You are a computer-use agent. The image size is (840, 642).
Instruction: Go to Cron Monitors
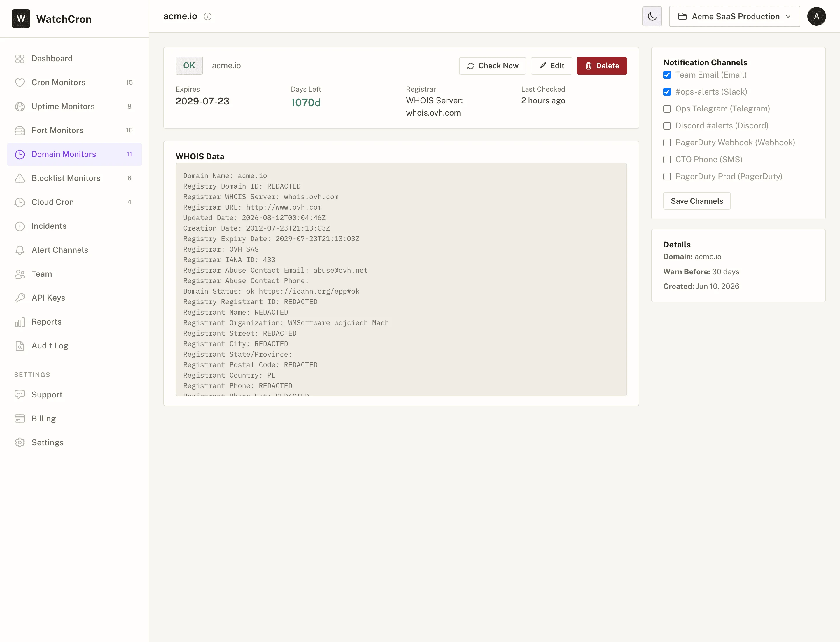pyautogui.click(x=74, y=83)
